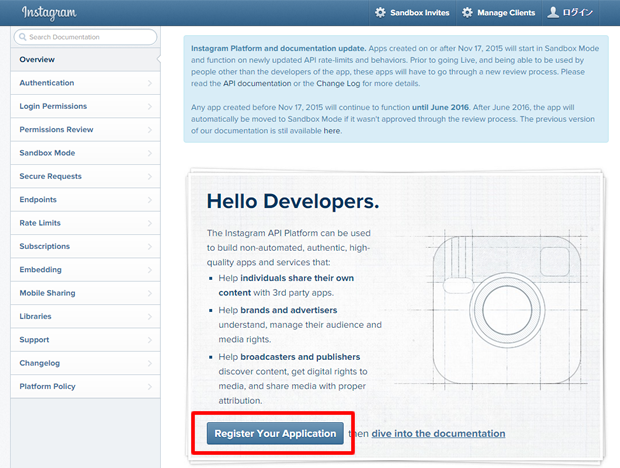This screenshot has height=468, width=620.
Task: Expand chevron on Login Permissions row
Action: (150, 106)
